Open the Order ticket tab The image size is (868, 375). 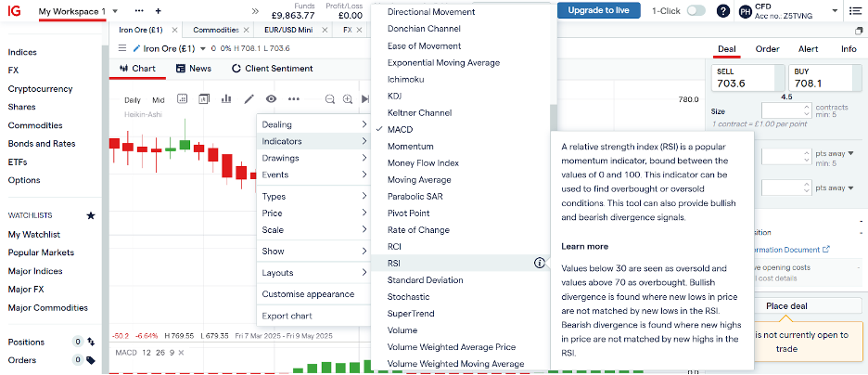click(767, 49)
